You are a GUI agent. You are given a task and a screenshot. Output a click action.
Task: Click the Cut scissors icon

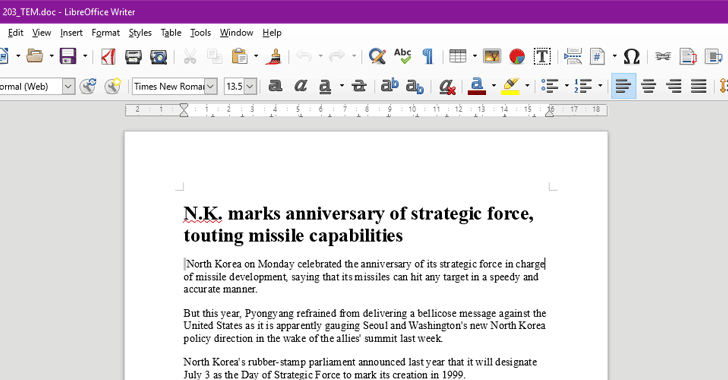(x=189, y=57)
